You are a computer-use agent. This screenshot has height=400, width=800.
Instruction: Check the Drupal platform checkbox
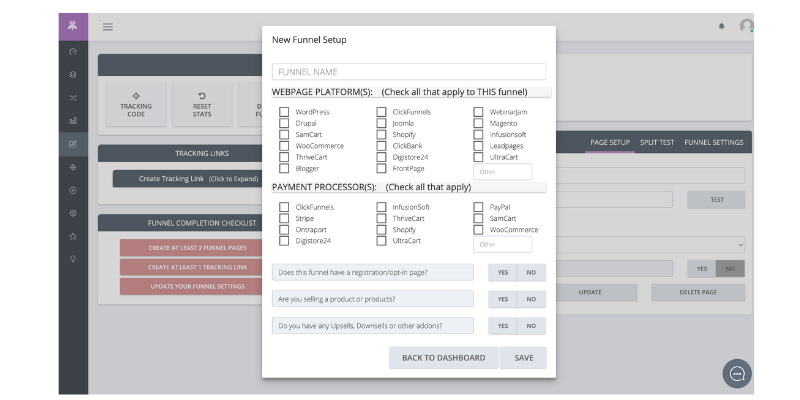pyautogui.click(x=284, y=123)
